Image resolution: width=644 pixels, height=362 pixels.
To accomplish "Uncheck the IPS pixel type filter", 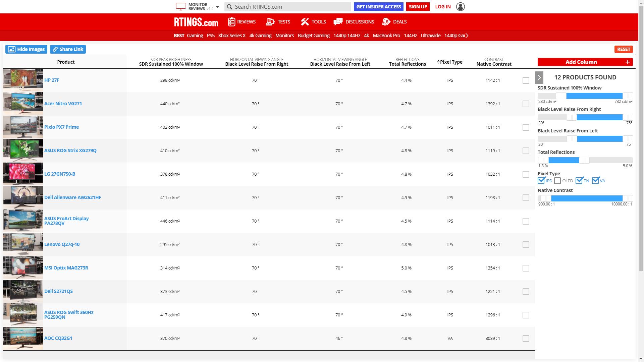I will (541, 181).
